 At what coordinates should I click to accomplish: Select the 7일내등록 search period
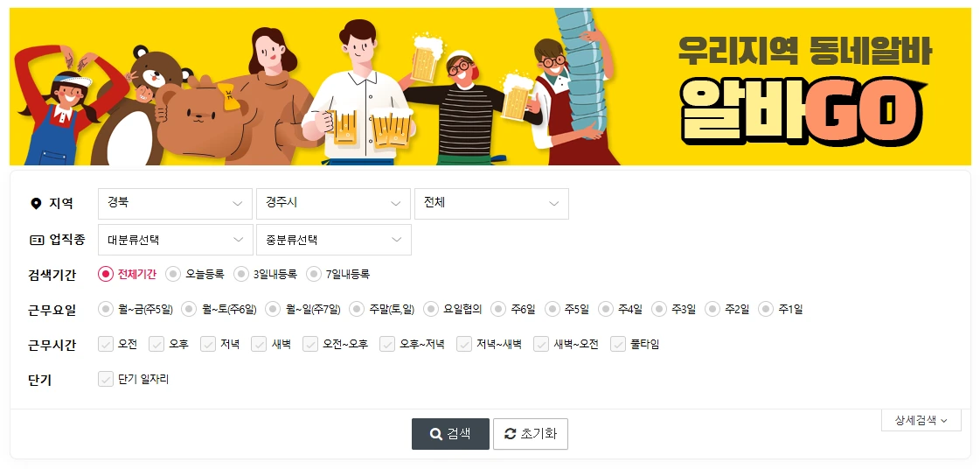pyautogui.click(x=314, y=275)
